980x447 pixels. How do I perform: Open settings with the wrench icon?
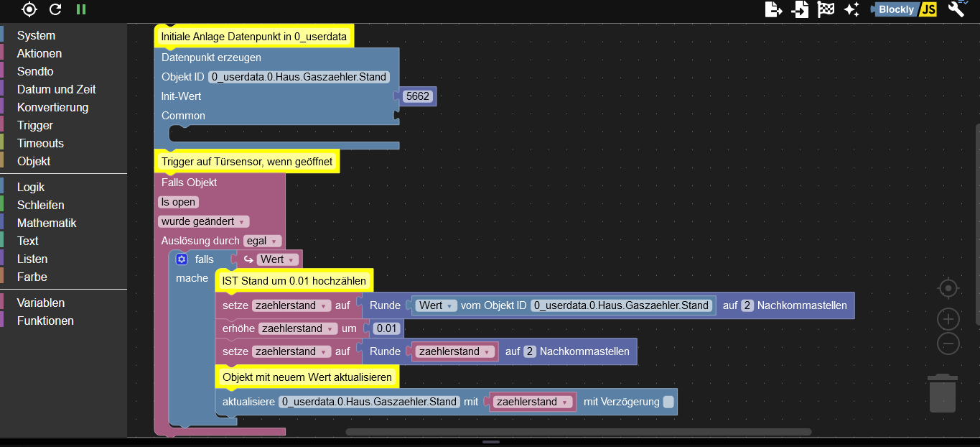coord(956,9)
